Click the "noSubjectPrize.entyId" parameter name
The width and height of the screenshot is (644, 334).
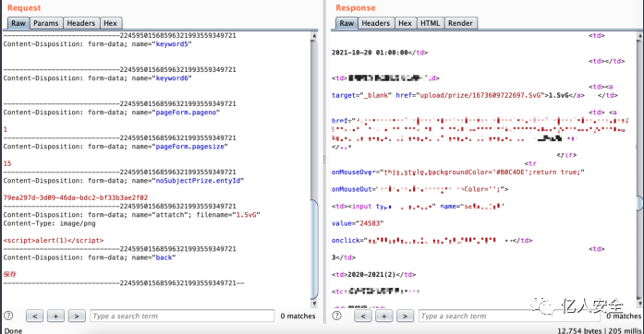pos(198,181)
